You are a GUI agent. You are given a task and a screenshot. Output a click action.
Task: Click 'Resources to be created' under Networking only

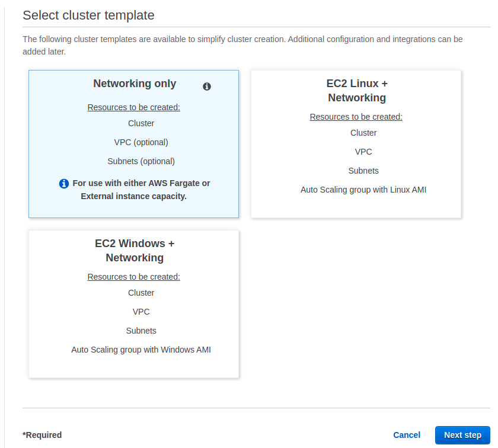pos(133,107)
